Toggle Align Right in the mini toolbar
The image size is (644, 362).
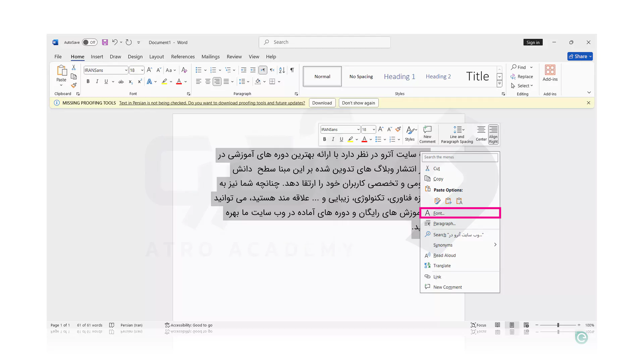(493, 134)
